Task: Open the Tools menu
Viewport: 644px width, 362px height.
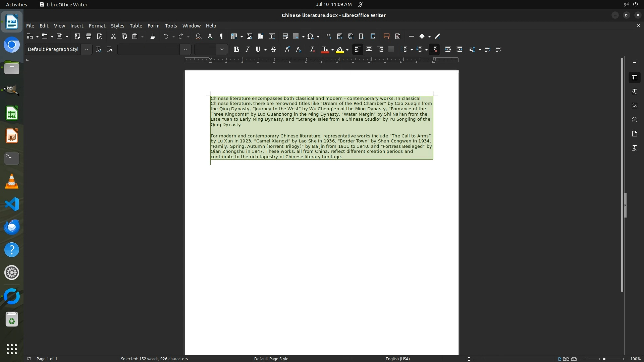Action: pyautogui.click(x=171, y=26)
